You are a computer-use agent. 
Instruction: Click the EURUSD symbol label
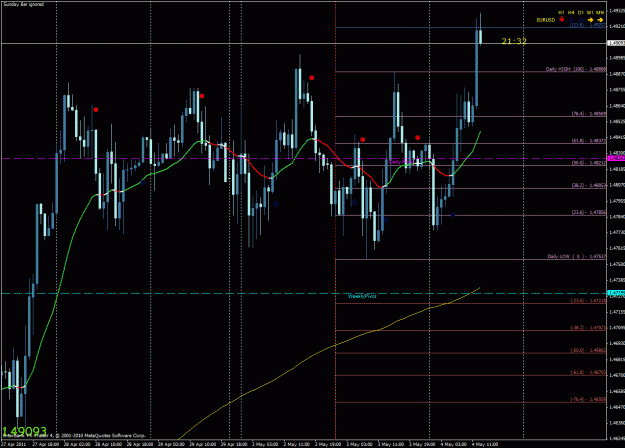click(x=546, y=20)
